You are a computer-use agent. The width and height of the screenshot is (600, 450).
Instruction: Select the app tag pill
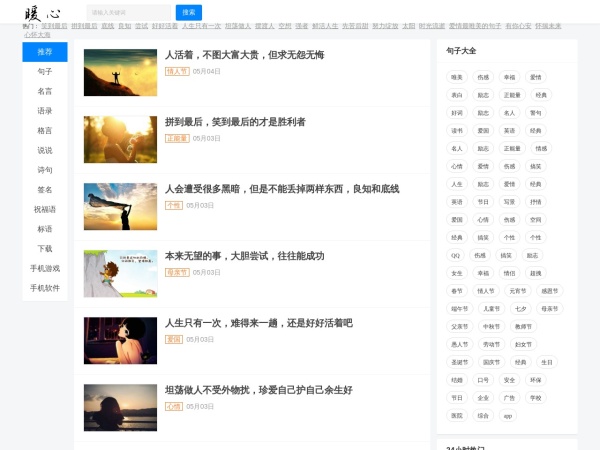point(508,416)
